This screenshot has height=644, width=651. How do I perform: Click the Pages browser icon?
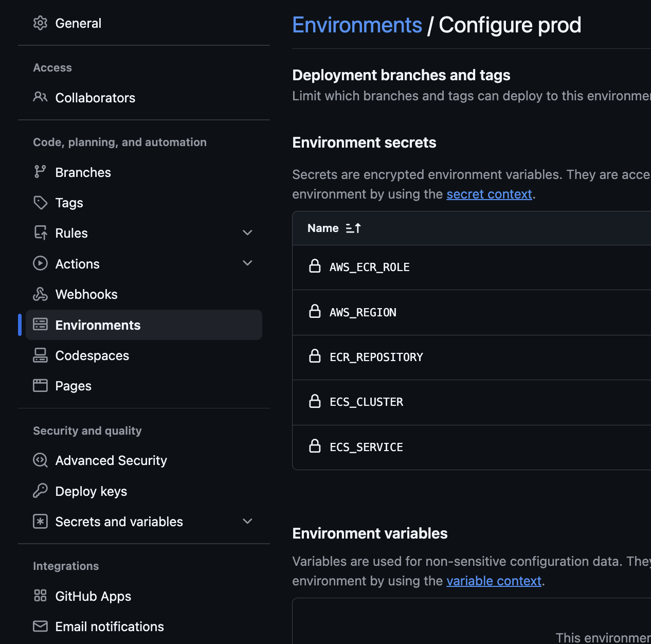pos(40,385)
